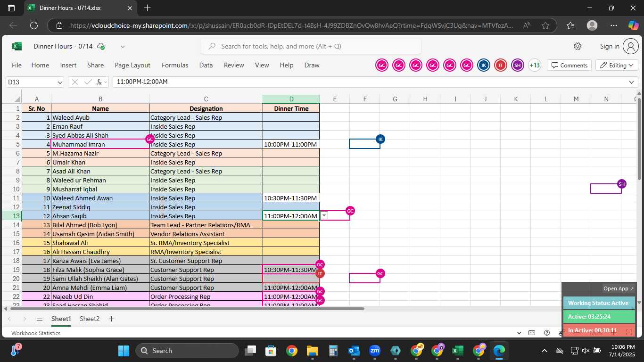Click the view site information lock icon
644x362 pixels.
coord(59,25)
